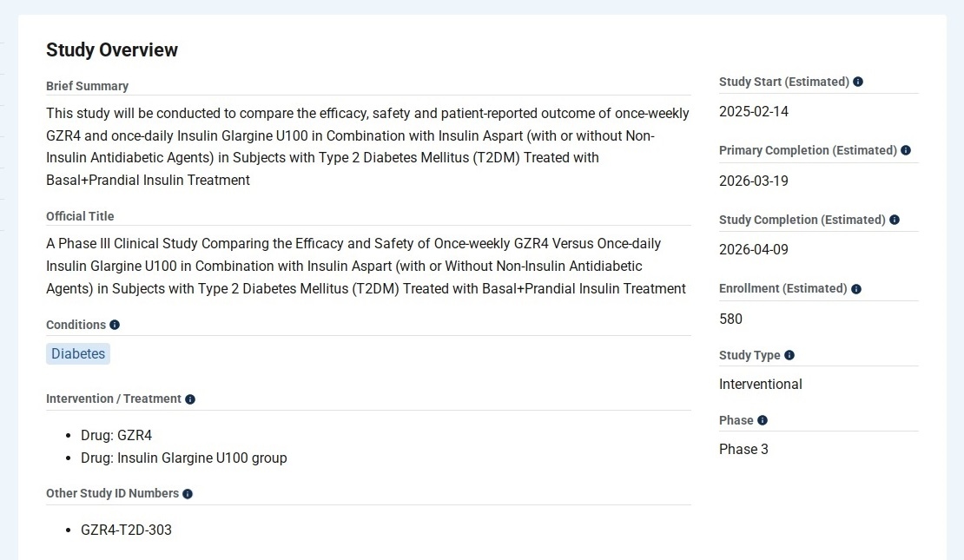Click the study start date 2025-02-14
964x560 pixels.
point(754,111)
